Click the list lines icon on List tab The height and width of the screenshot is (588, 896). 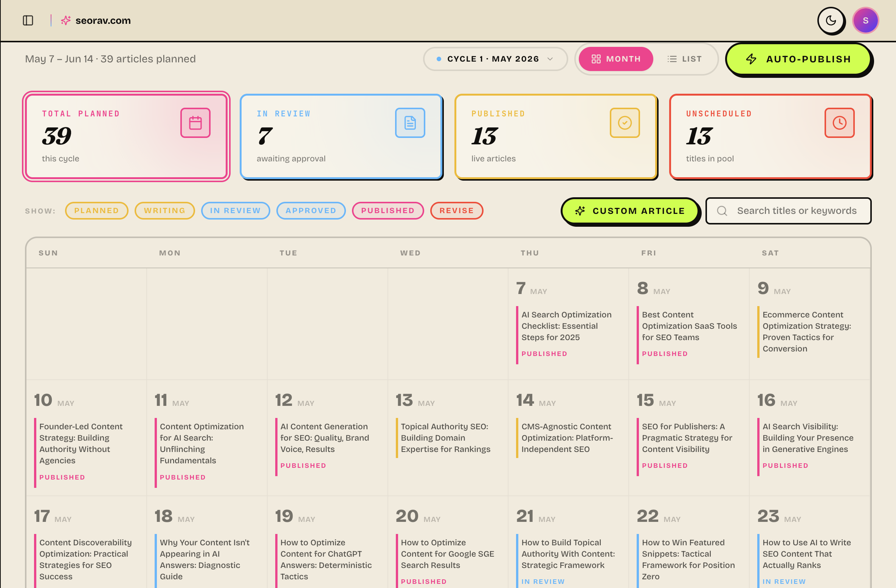pos(672,59)
